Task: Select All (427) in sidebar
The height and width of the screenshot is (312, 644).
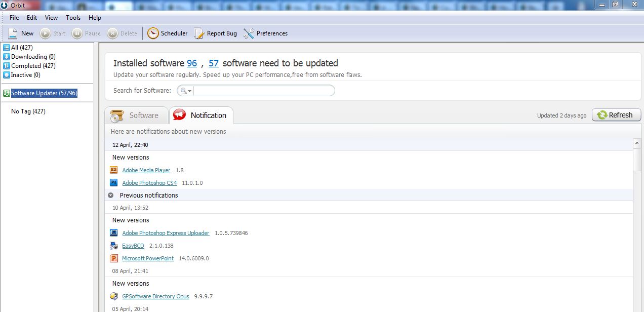Action: pyautogui.click(x=22, y=48)
